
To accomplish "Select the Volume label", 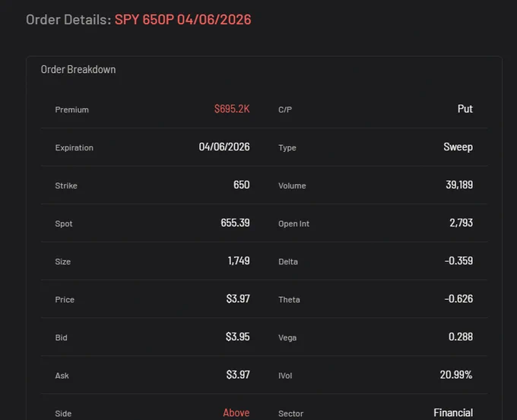I will pos(292,185).
